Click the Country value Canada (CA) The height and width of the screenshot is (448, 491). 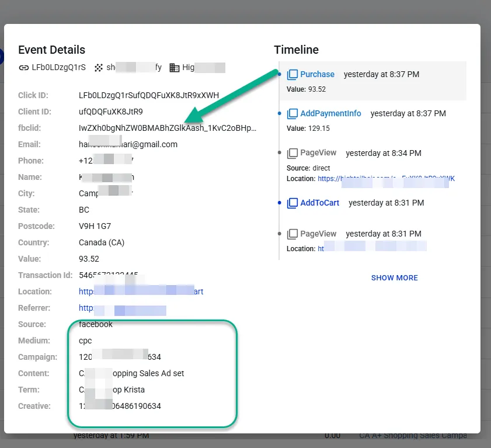coord(102,242)
